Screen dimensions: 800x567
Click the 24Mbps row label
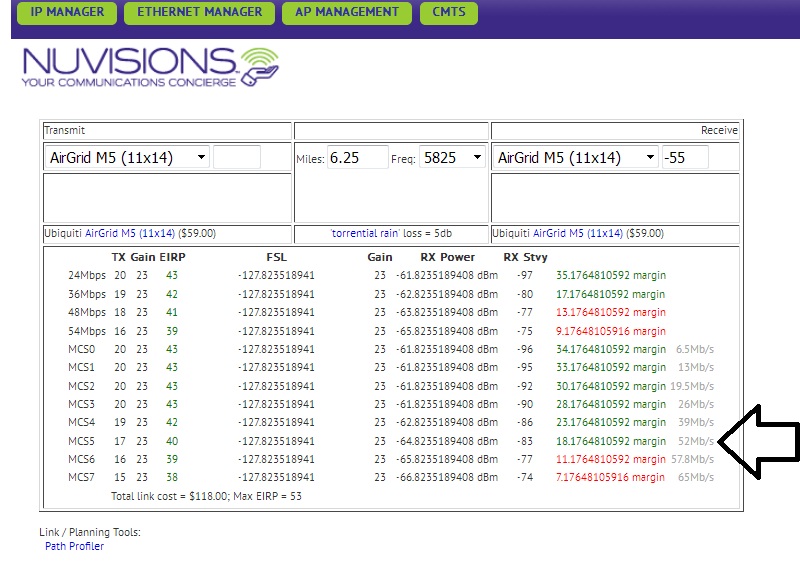[x=87, y=276]
